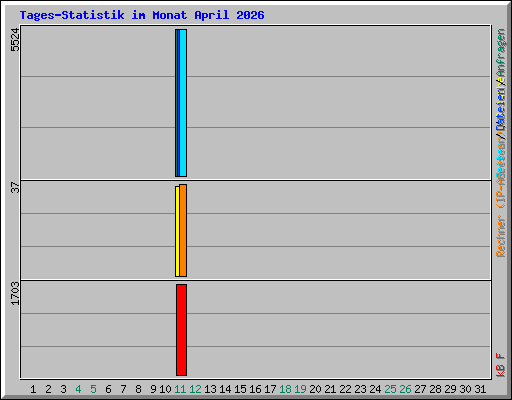Click the cyan pages bar for day 11
This screenshot has height=400, width=512.
point(183,103)
